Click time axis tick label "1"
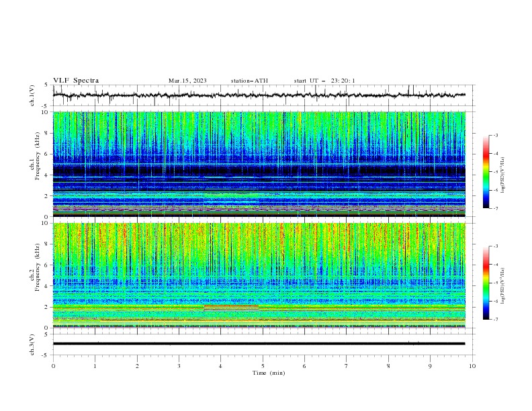Screen dimensions: 532x411 [x=95, y=366]
